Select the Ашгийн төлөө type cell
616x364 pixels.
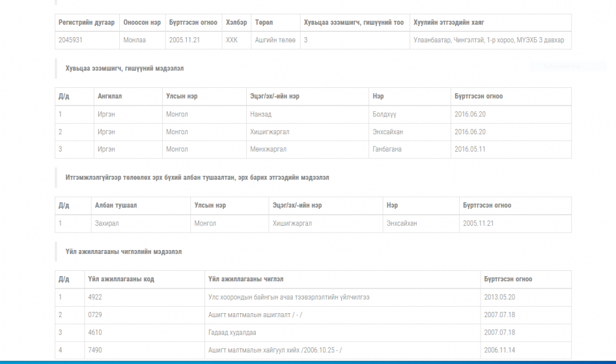click(275, 40)
